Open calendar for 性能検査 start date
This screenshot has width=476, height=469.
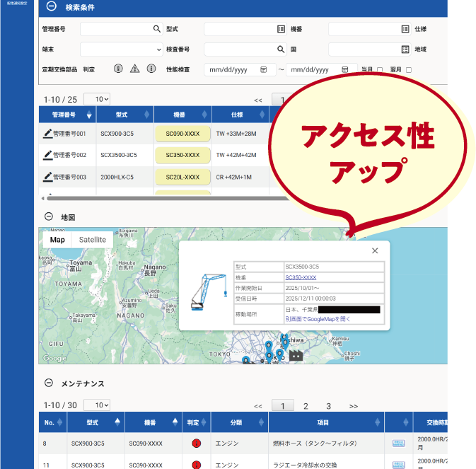264,70
